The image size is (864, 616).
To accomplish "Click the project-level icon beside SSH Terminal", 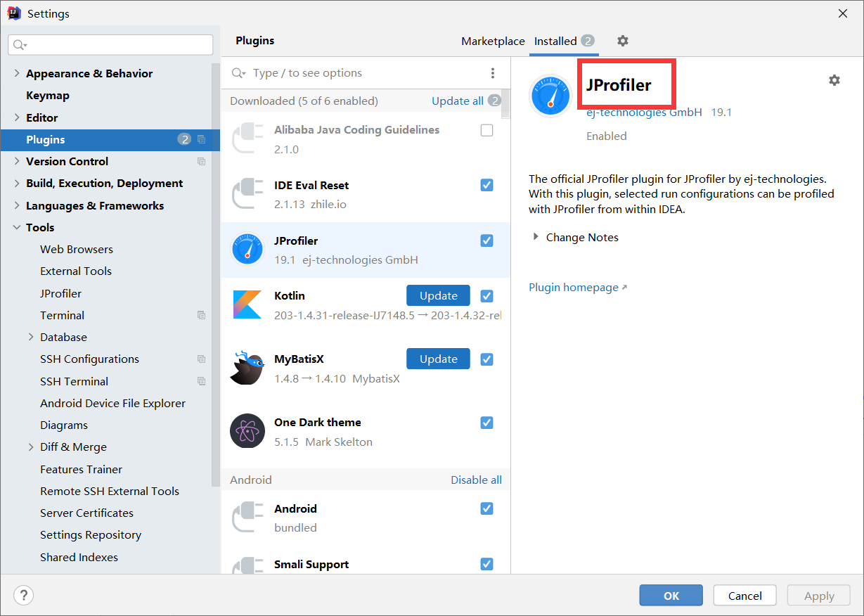I will coord(202,381).
